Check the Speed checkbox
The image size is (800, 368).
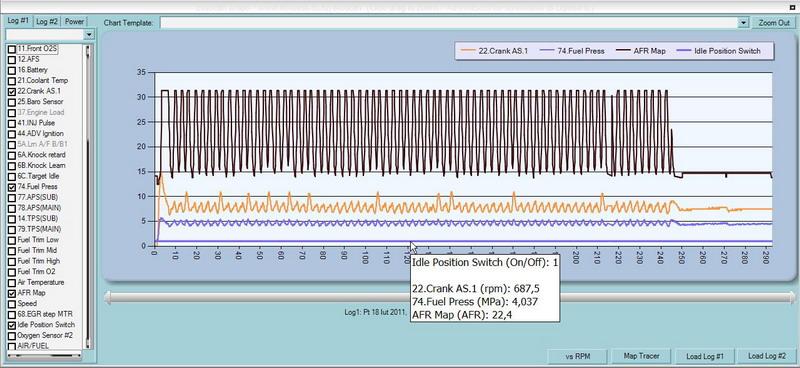12,304
